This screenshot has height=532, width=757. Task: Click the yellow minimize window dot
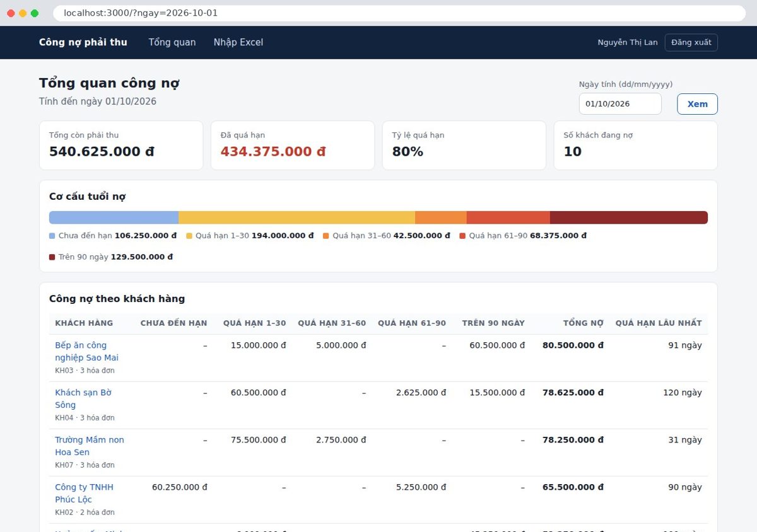(x=23, y=13)
